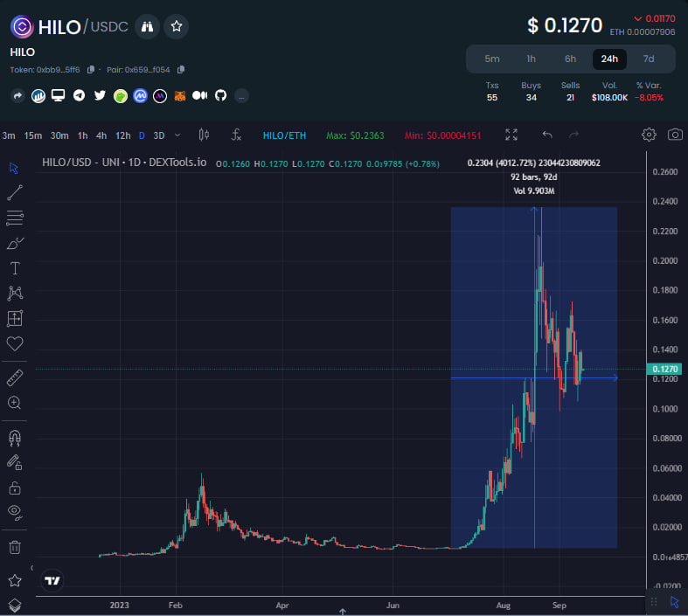The height and width of the screenshot is (616, 688).
Task: Click the Max: $0.2363 label
Action: 355,135
